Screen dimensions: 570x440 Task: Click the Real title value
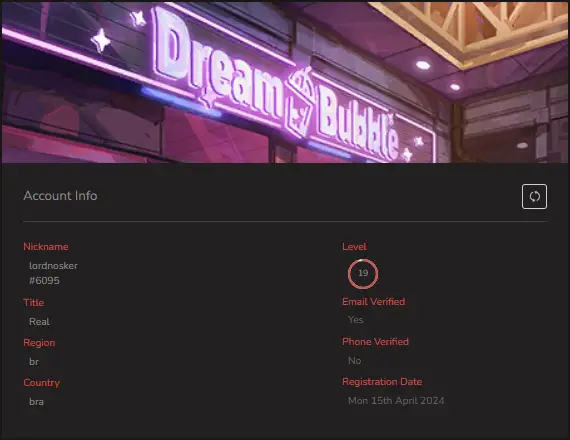pos(39,322)
